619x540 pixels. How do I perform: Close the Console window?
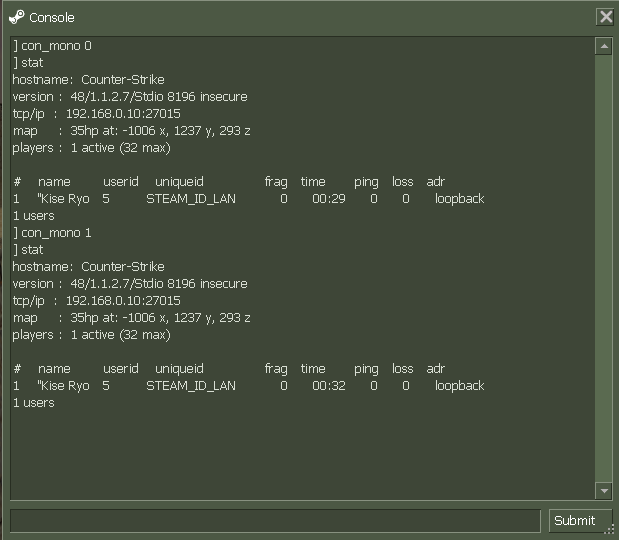[606, 17]
